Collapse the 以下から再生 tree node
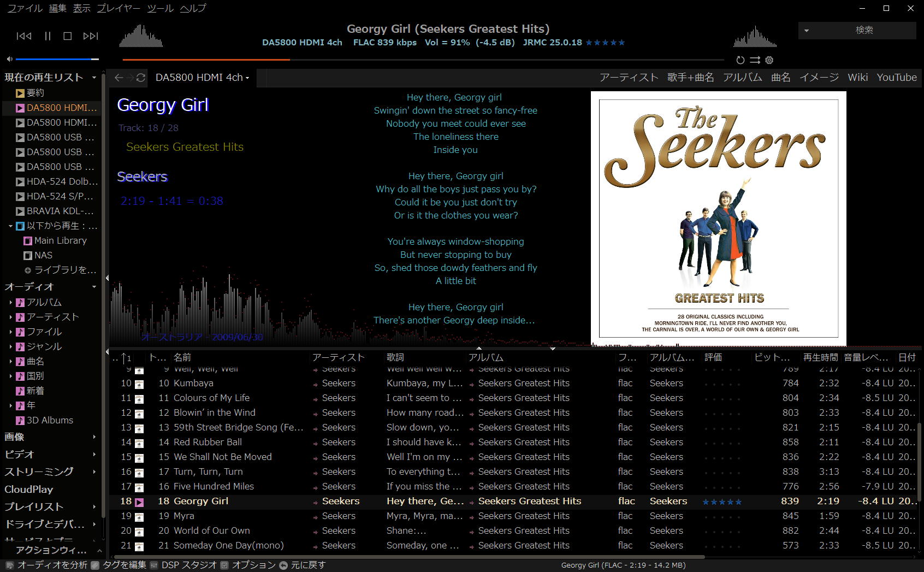Screen dimensions: 924x572 tap(10, 226)
